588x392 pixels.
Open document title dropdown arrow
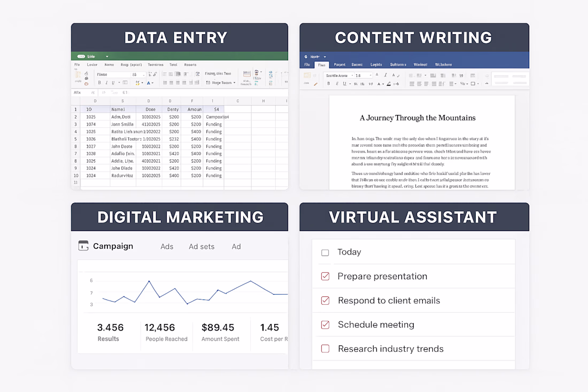click(325, 57)
